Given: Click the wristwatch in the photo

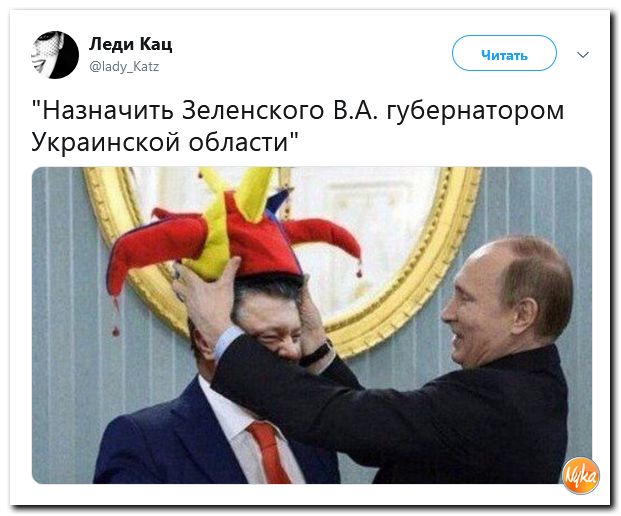Looking at the screenshot, I should (316, 354).
